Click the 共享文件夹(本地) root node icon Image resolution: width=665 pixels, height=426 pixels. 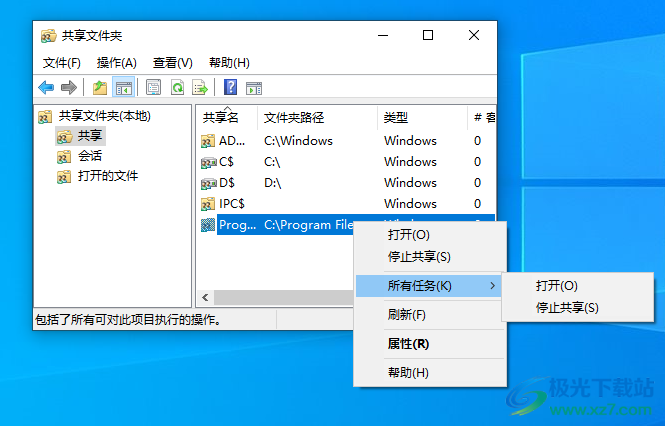coord(45,116)
